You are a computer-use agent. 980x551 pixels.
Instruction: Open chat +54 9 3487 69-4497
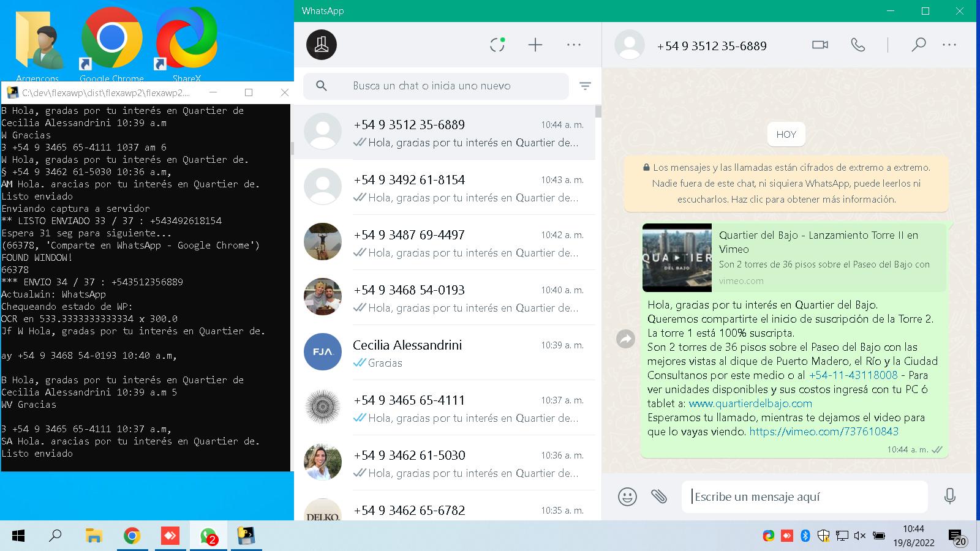445,242
